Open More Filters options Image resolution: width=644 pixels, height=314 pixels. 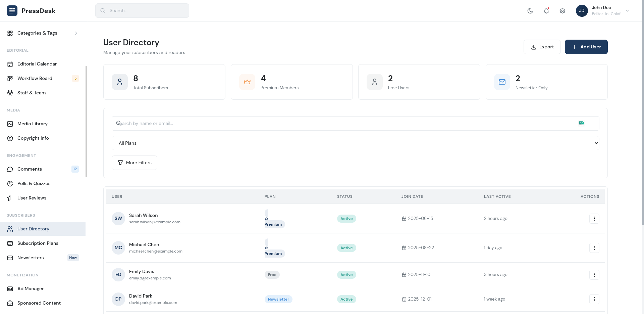click(x=134, y=163)
